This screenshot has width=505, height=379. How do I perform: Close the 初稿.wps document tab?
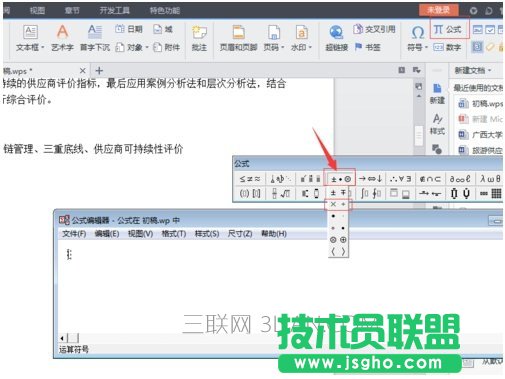[x=83, y=71]
